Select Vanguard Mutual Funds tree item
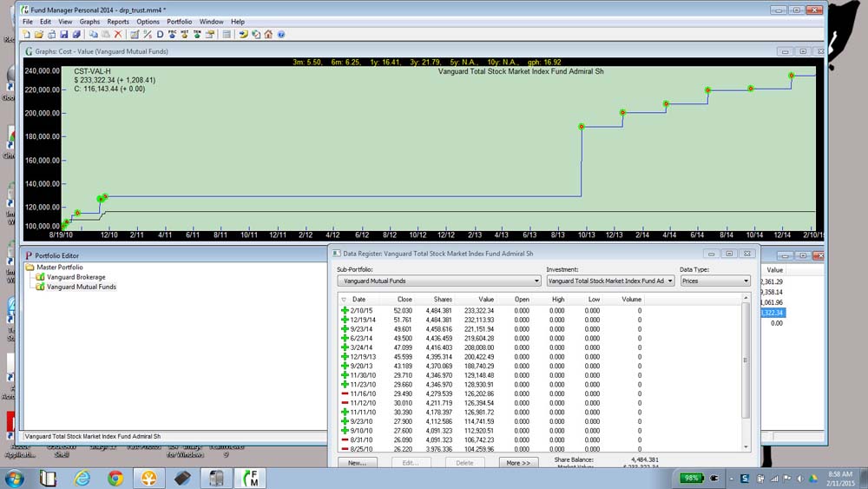This screenshot has width=868, height=489. (82, 287)
